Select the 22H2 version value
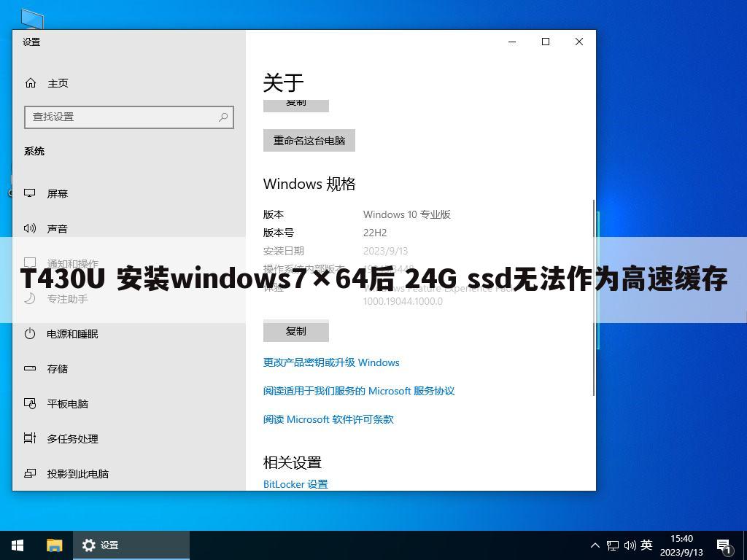 [375, 233]
